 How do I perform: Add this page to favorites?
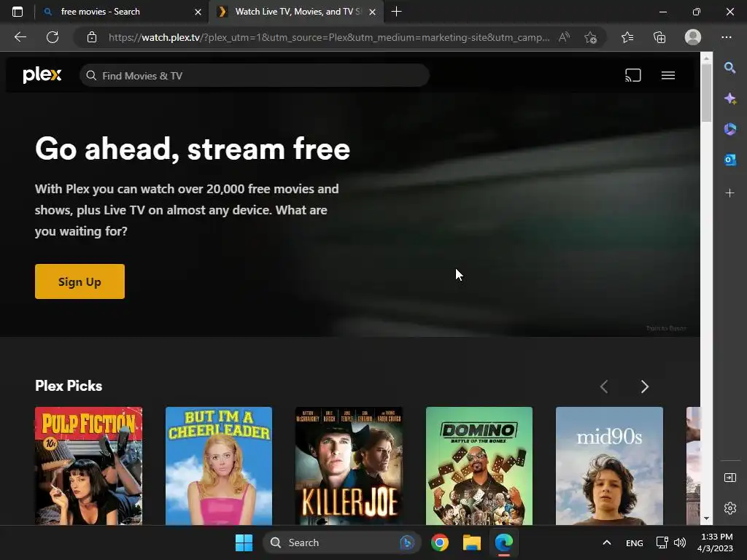tap(590, 37)
